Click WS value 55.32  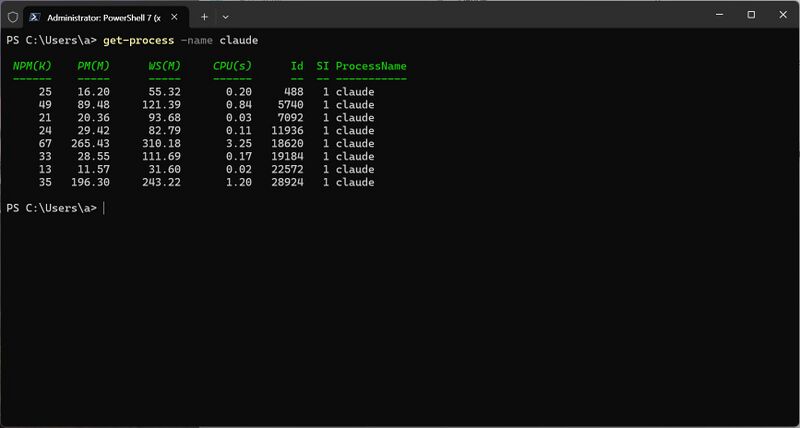point(164,92)
